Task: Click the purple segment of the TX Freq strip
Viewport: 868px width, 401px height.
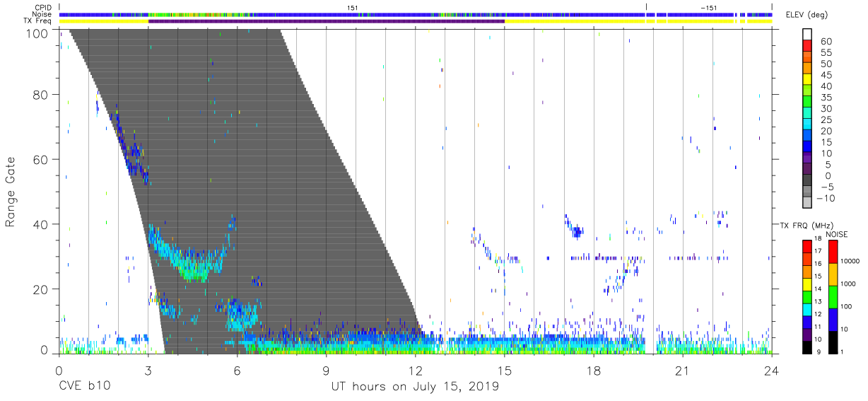Action: click(327, 21)
